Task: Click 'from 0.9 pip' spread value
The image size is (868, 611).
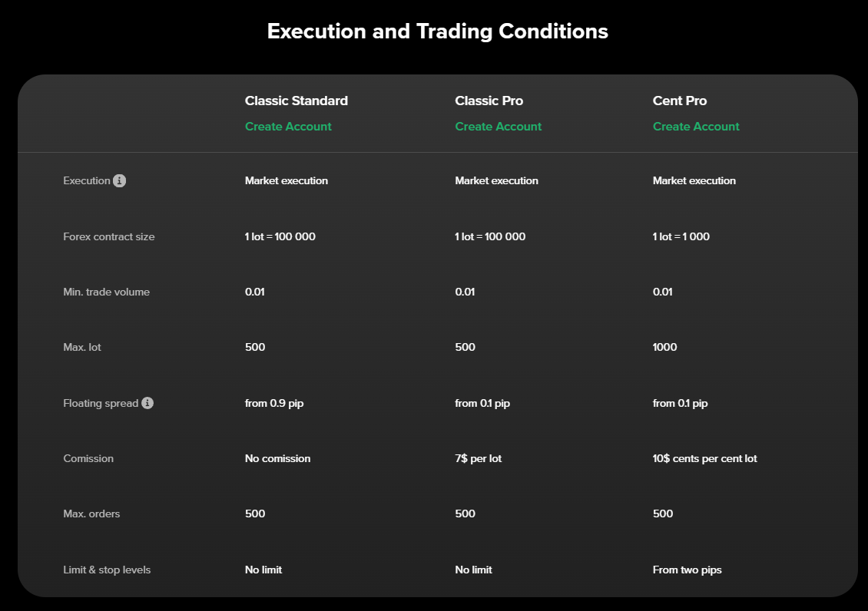Action: click(274, 403)
